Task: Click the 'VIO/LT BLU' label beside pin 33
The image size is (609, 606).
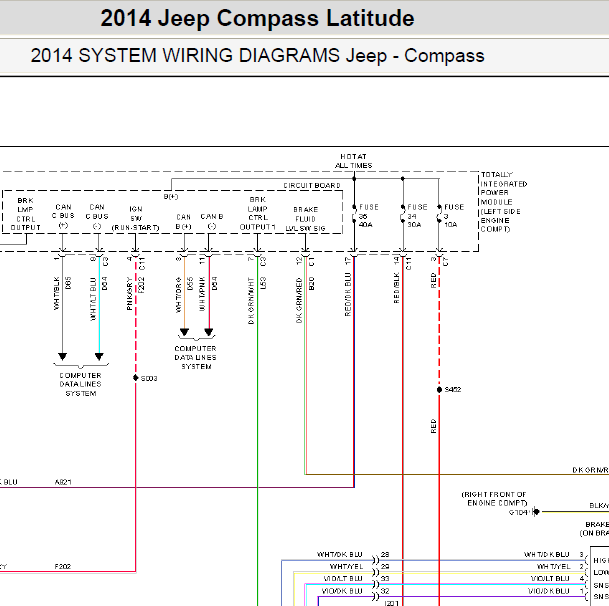Action: tap(343, 579)
